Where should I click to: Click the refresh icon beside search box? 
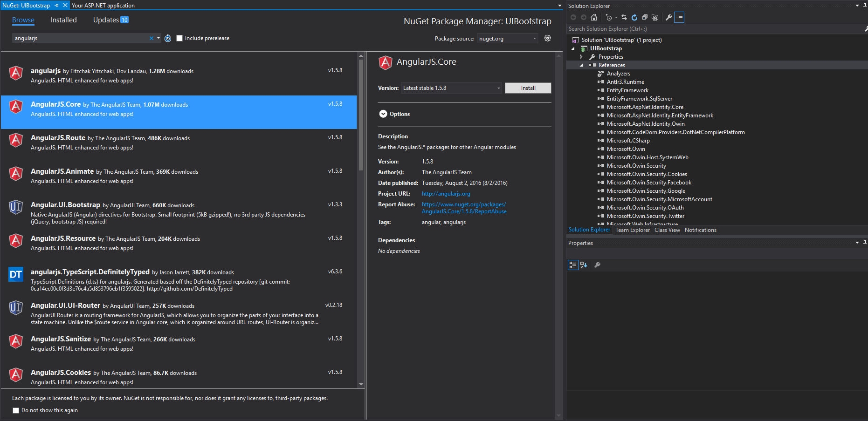168,38
